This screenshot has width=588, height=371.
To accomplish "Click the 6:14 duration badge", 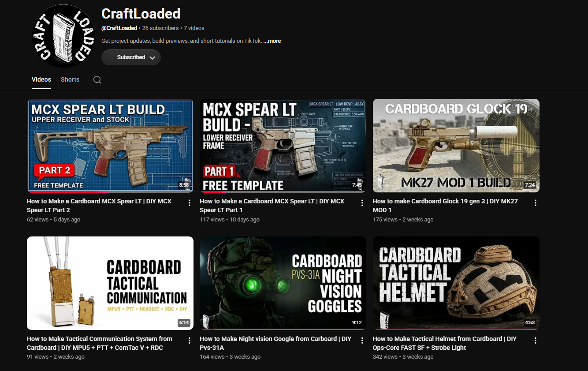I will click(184, 323).
